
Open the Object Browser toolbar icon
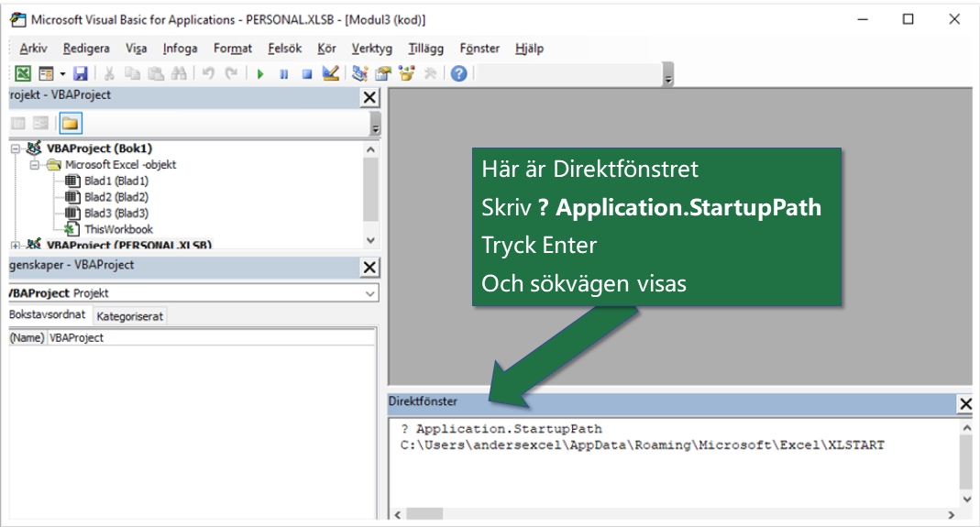406,73
